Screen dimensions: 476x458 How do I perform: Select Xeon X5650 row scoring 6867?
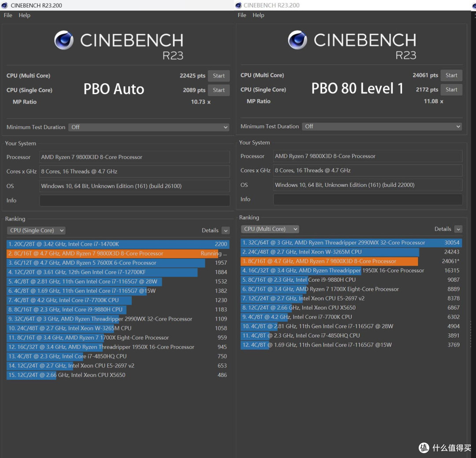coord(351,308)
